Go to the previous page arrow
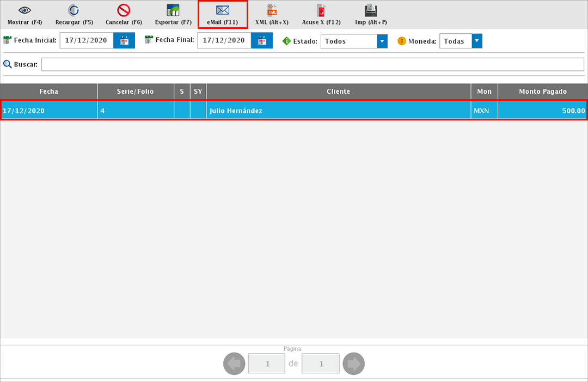The height and width of the screenshot is (382, 588). tap(235, 363)
